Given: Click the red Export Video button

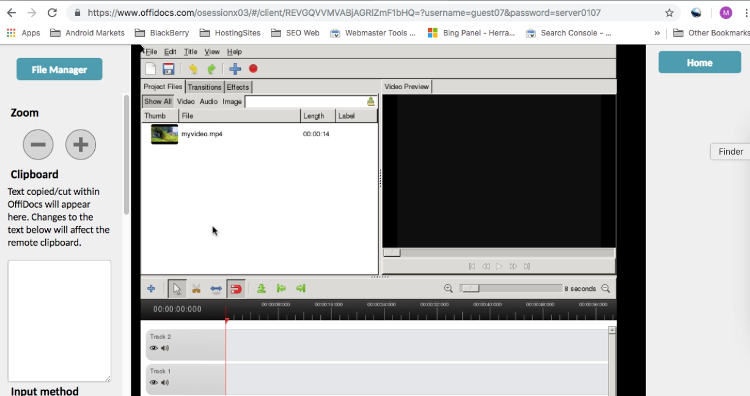Looking at the screenshot, I should click(x=253, y=69).
